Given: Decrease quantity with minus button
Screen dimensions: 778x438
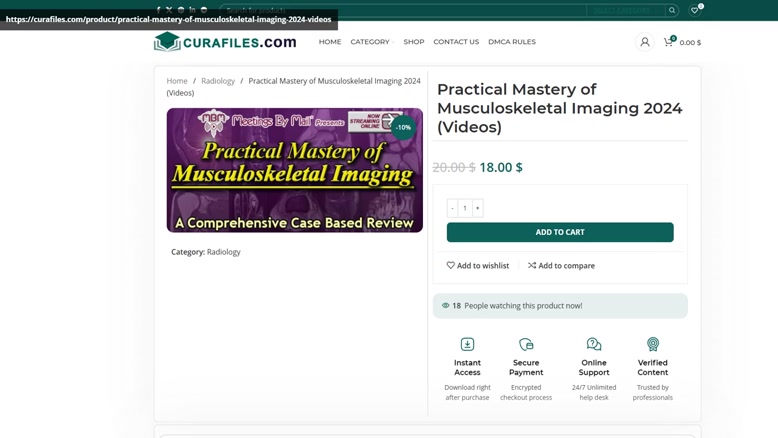Looking at the screenshot, I should (452, 208).
